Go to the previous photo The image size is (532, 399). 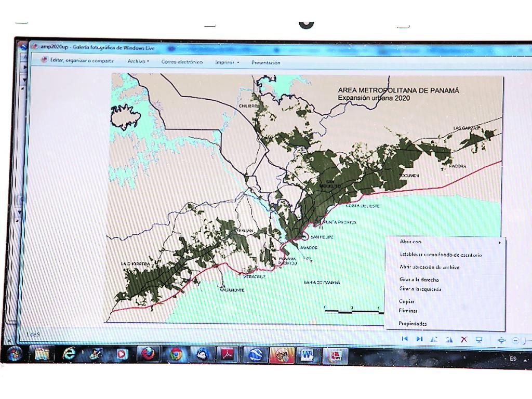point(405,339)
